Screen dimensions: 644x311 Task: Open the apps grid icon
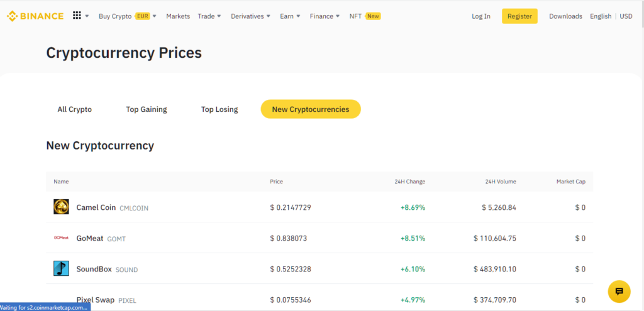pos(77,16)
